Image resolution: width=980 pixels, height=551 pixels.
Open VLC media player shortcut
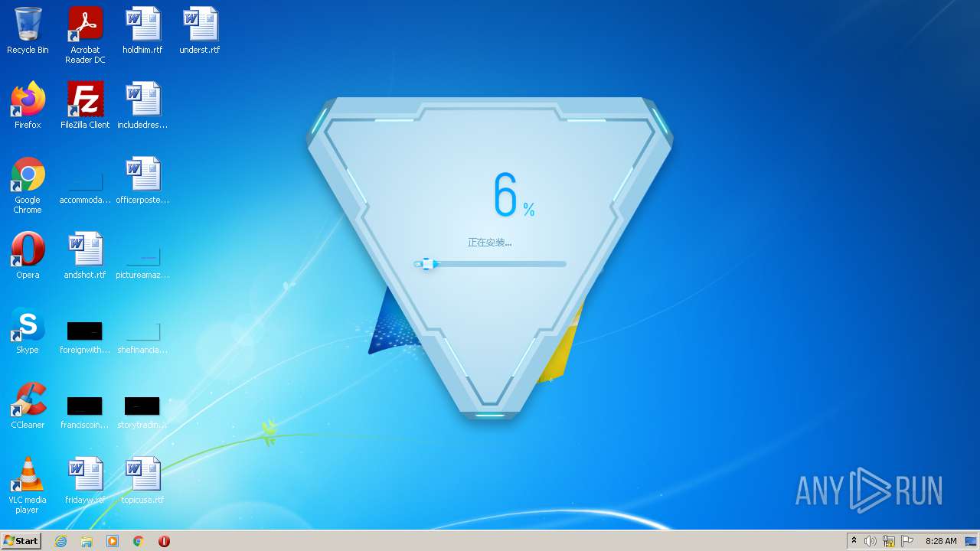point(28,485)
